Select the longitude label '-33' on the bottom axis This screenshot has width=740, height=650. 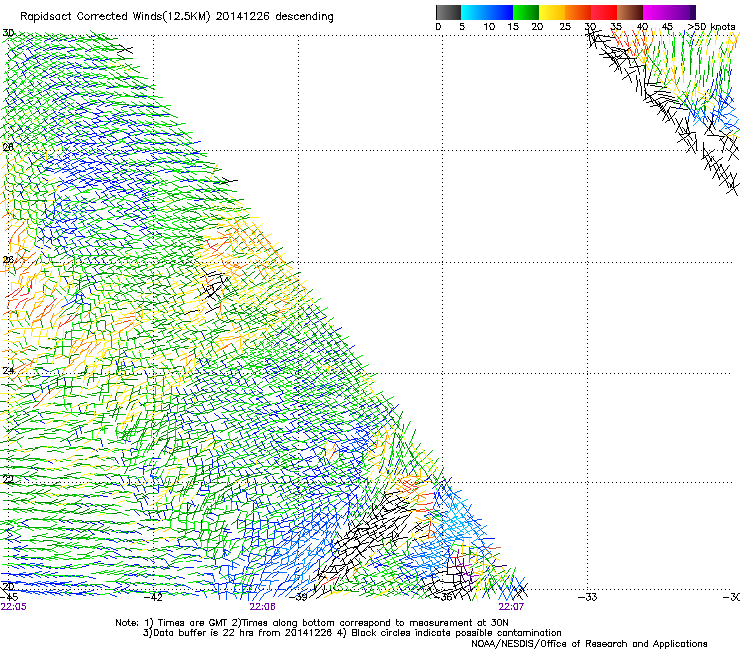click(x=587, y=597)
